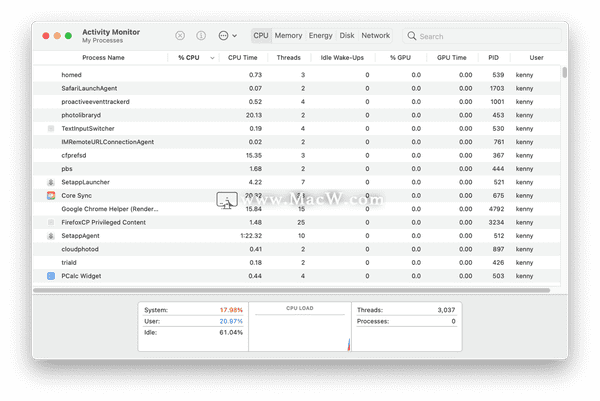Click the stop process X icon
The image size is (600, 401).
180,36
